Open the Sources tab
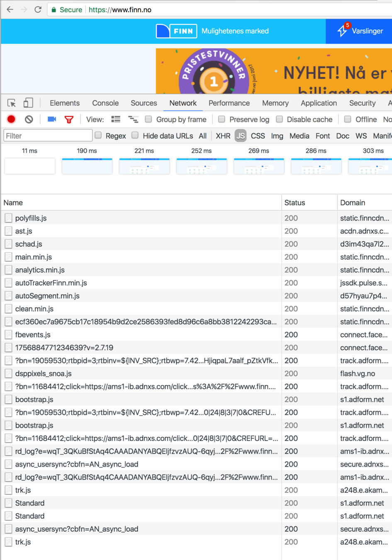Image resolution: width=392 pixels, height=560 pixels. [144, 103]
